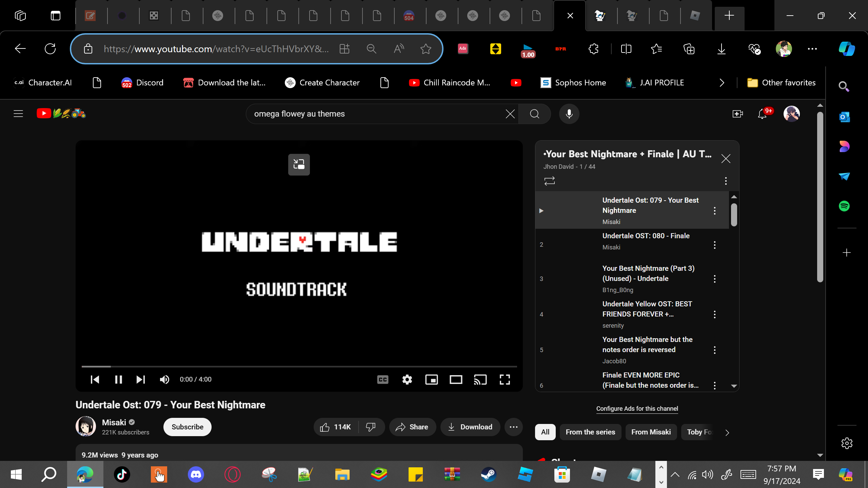The width and height of the screenshot is (868, 488).
Task: Open YouTube notifications bell
Action: [x=762, y=114]
